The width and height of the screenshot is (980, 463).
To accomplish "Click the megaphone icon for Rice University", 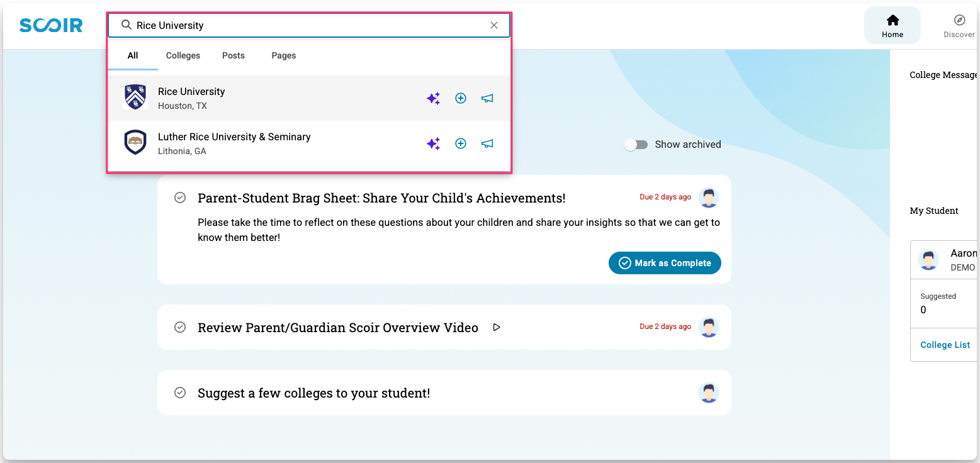I will (x=487, y=98).
